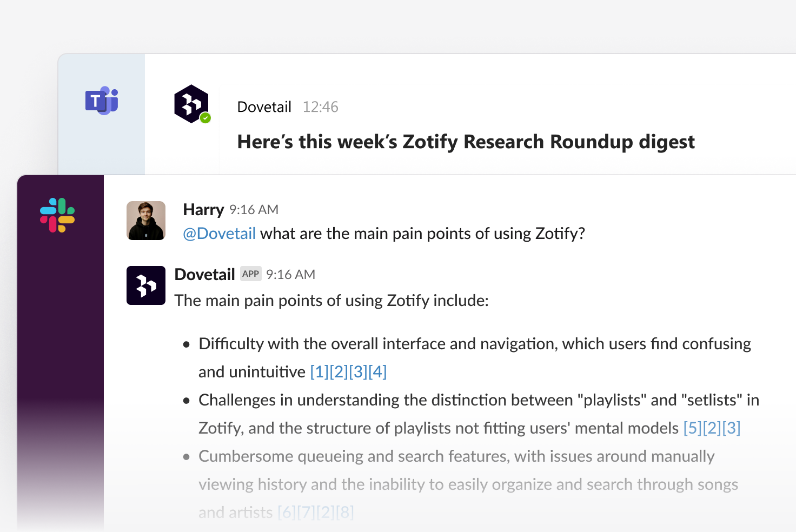The image size is (796, 532).
Task: Click the Dovetail sender name in Teams message
Action: click(264, 107)
